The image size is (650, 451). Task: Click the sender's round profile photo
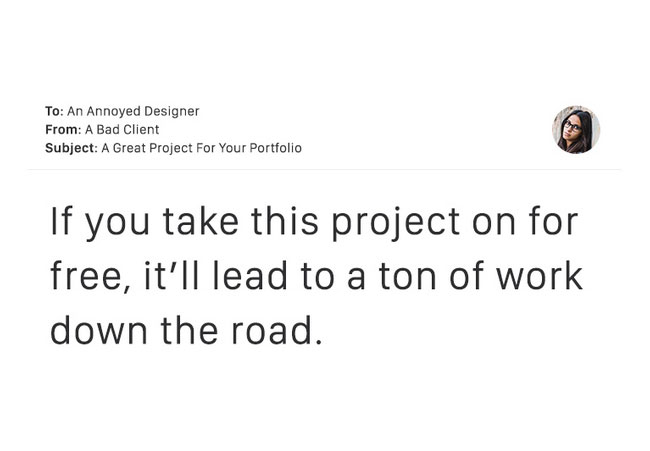pyautogui.click(x=575, y=130)
